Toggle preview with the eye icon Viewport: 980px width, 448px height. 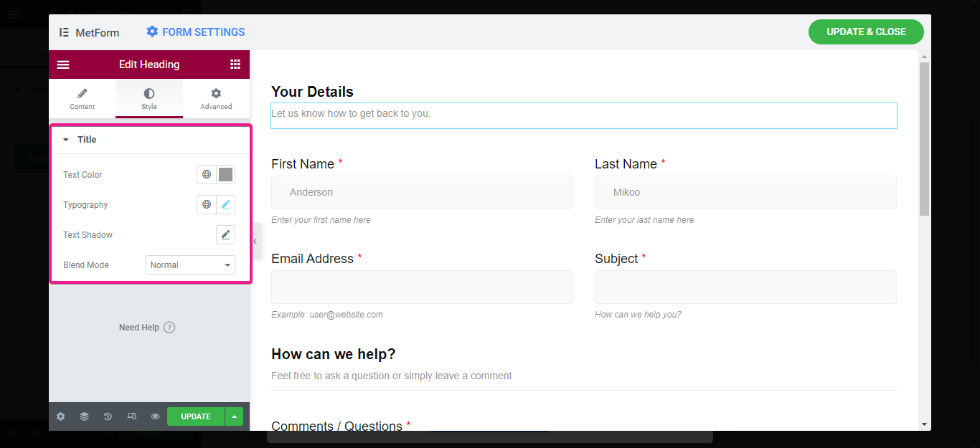coord(155,416)
